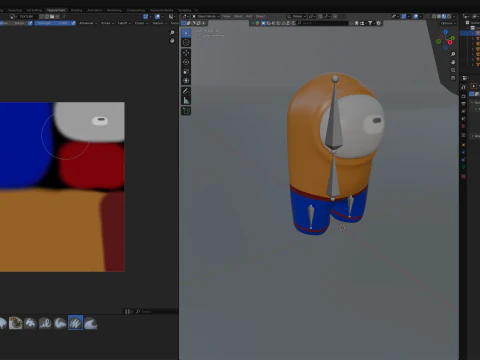Open the Advanced brush settings dropdown
The width and height of the screenshot is (480, 360).
click(x=88, y=23)
